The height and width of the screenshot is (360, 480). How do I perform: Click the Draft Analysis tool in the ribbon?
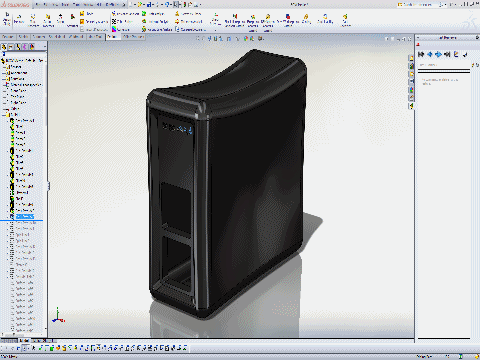(x=153, y=14)
